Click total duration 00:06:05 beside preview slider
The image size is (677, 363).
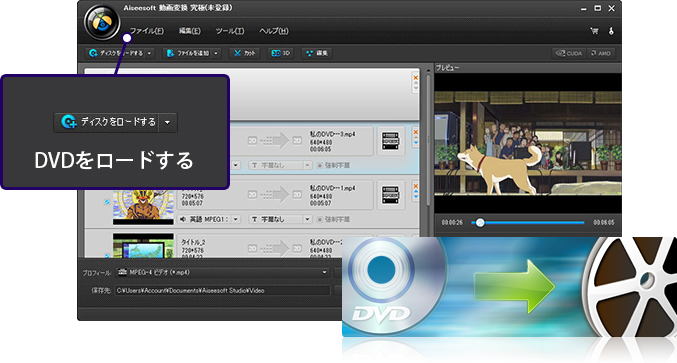coord(604,223)
